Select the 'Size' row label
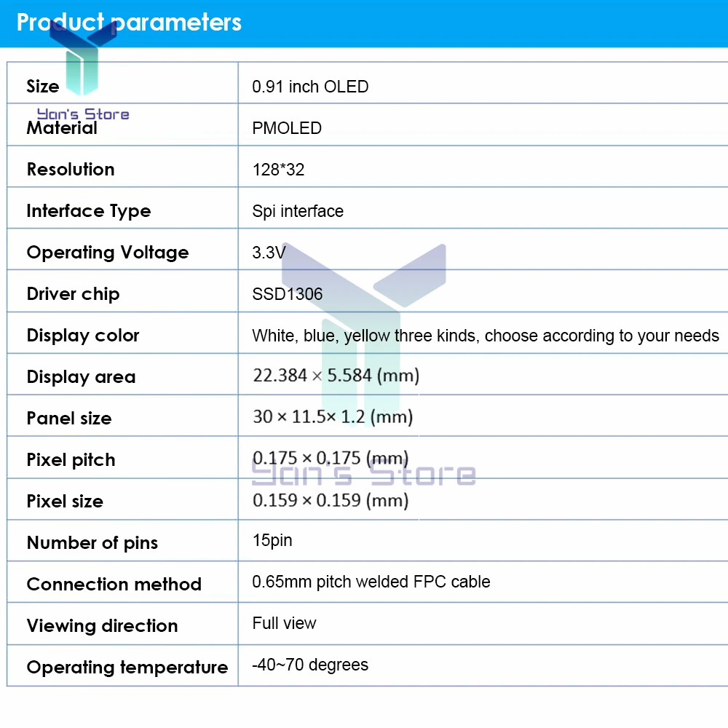 tap(43, 87)
